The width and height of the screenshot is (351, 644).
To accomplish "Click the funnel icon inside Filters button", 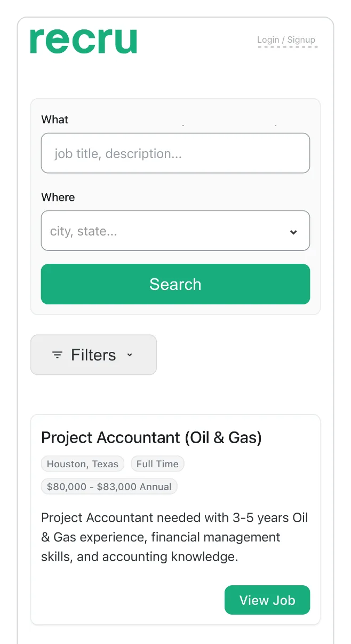I will point(57,355).
